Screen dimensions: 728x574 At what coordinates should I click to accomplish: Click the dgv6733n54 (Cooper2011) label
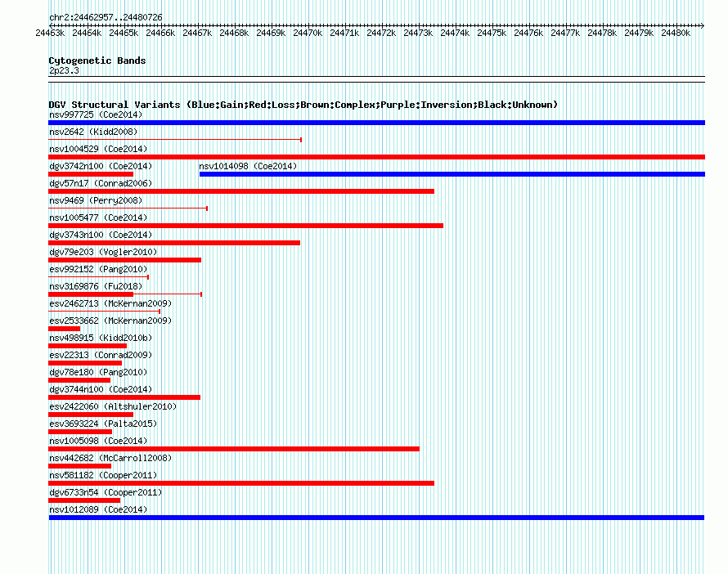pos(106,492)
